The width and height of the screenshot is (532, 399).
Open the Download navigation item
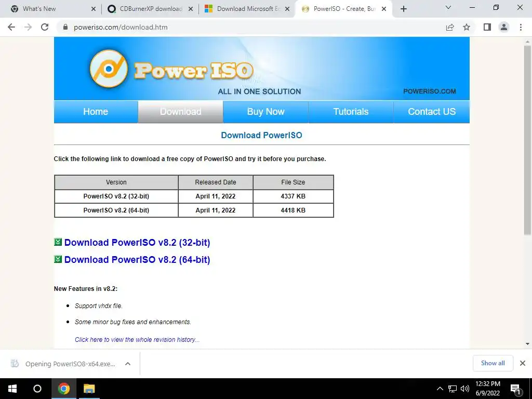pyautogui.click(x=180, y=112)
